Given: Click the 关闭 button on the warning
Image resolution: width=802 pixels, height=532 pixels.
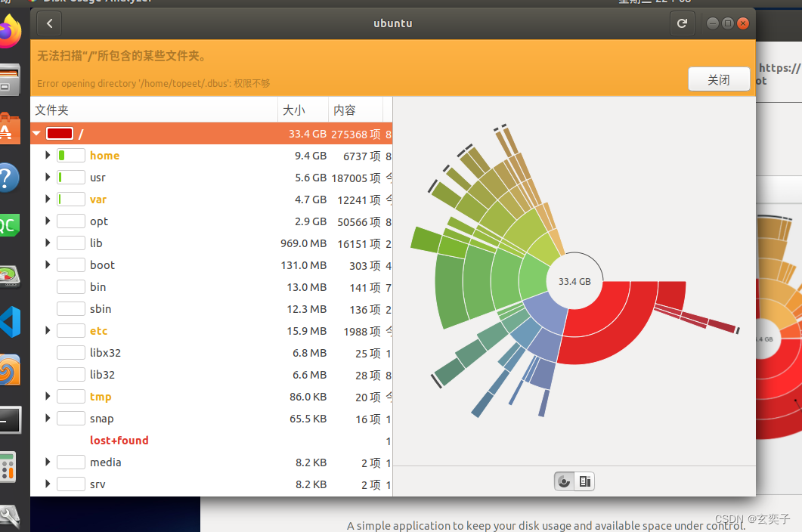Looking at the screenshot, I should pos(718,79).
